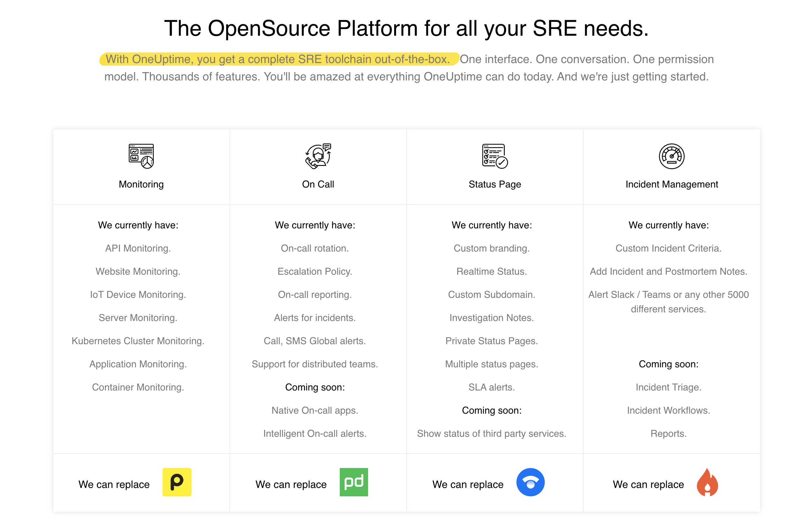Image resolution: width=796 pixels, height=532 pixels.
Task: Click the Escalation Policy feature text
Action: pos(315,271)
